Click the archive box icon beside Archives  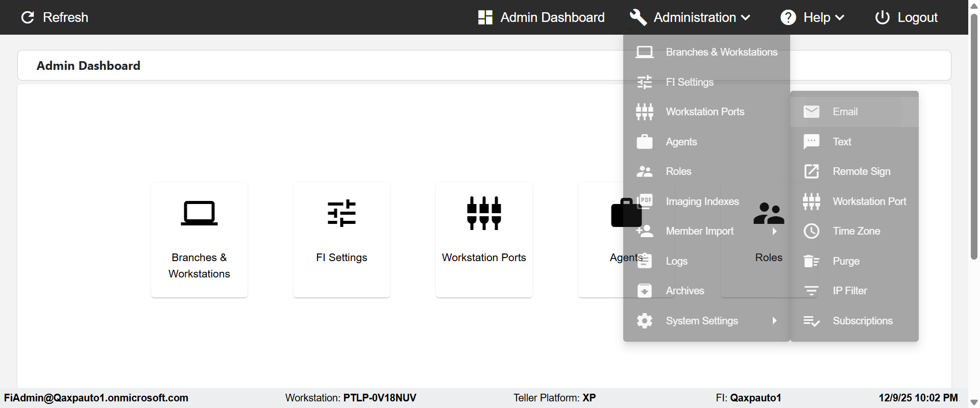(x=645, y=291)
